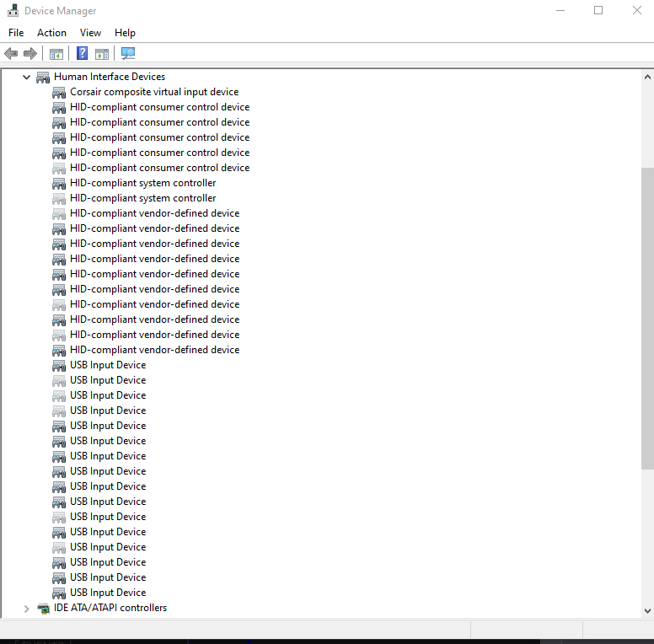Open the View menu

pos(90,33)
